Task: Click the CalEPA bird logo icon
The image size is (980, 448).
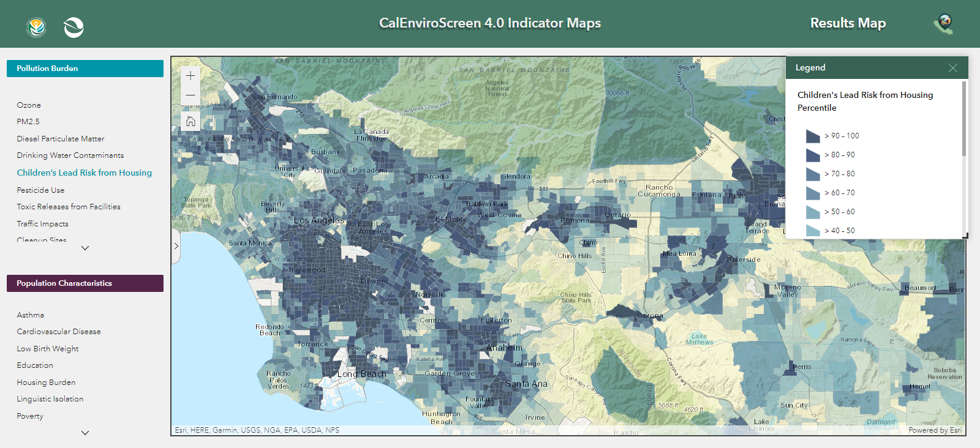Action: pyautogui.click(x=73, y=27)
